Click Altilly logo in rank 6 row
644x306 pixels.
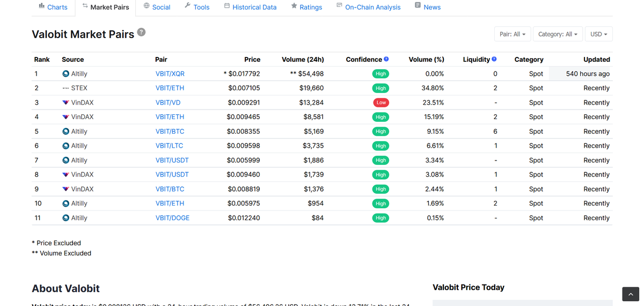pos(65,145)
